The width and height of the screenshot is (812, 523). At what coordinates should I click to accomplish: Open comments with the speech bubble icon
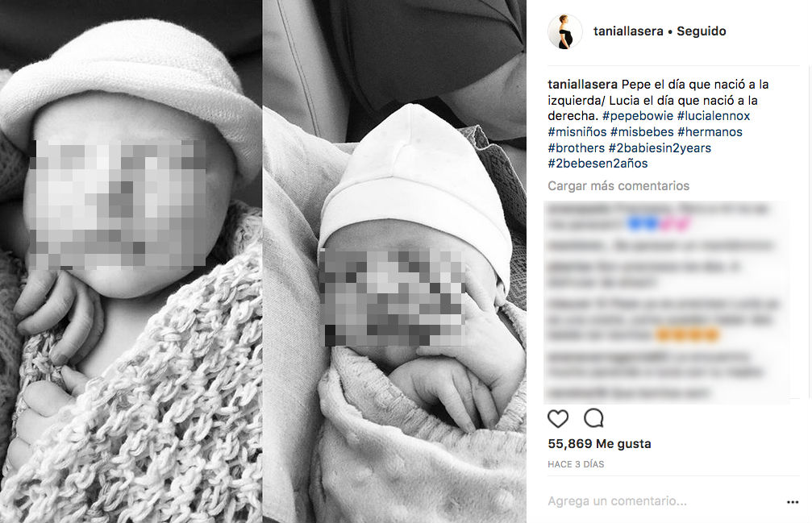click(x=593, y=418)
